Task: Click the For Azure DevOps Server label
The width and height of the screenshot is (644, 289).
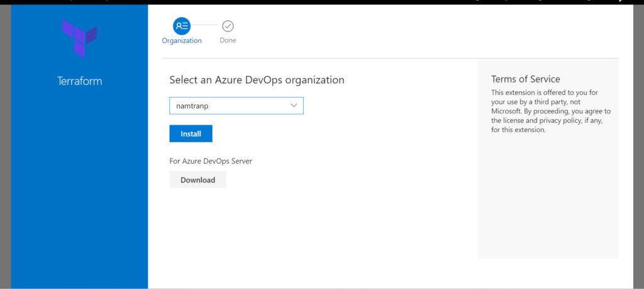Action: click(211, 161)
